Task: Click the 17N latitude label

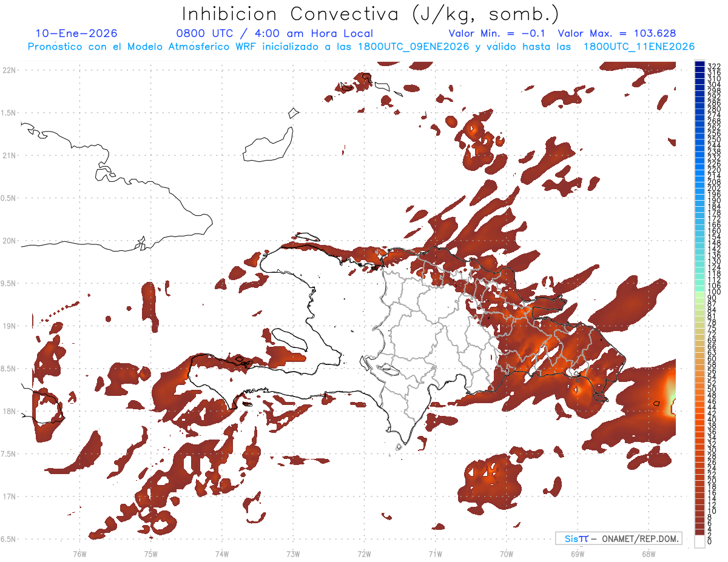Action: click(x=9, y=497)
